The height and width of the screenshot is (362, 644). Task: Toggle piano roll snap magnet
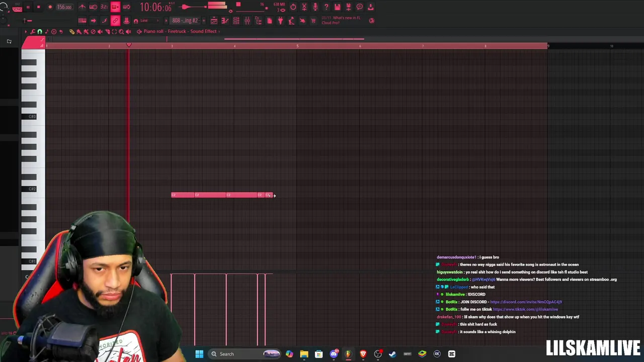[x=40, y=31]
